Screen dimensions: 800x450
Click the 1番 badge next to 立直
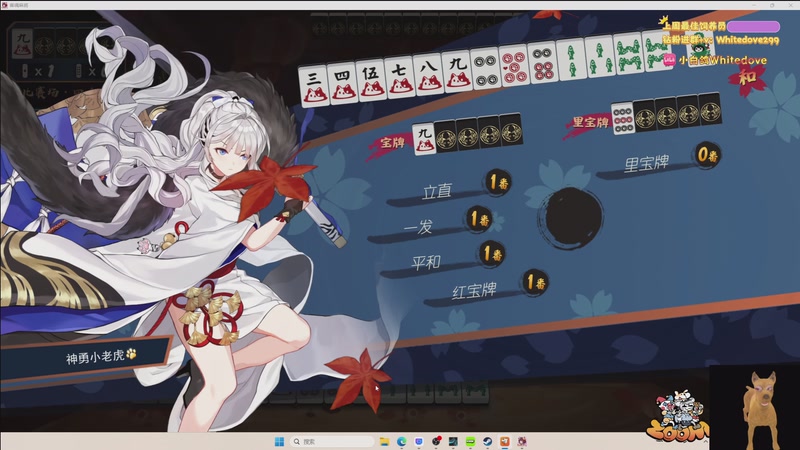498,182
